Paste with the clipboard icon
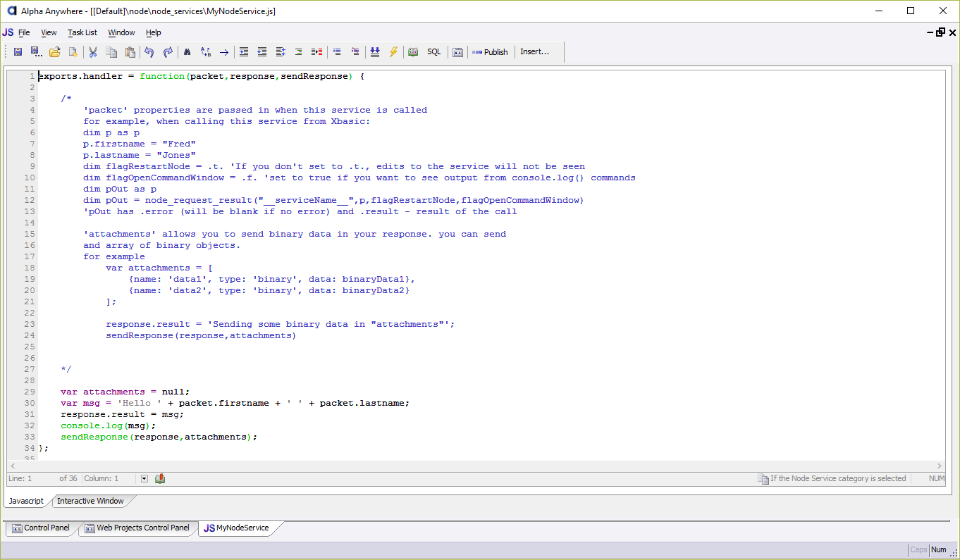The width and height of the screenshot is (960, 560). 130,52
